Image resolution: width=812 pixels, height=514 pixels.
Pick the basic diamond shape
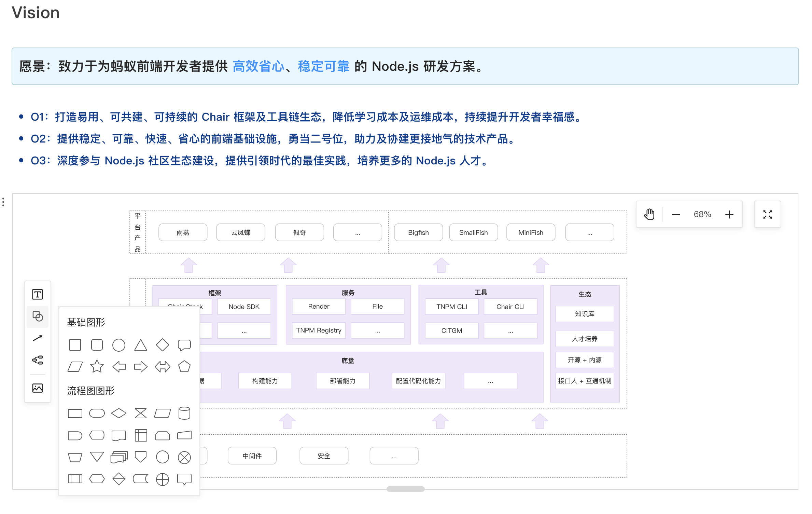tap(163, 345)
